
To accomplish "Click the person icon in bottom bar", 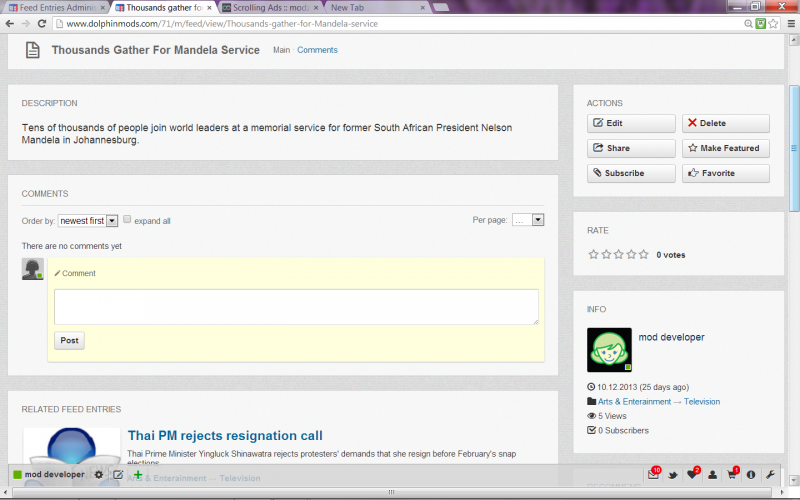I will (x=712, y=475).
